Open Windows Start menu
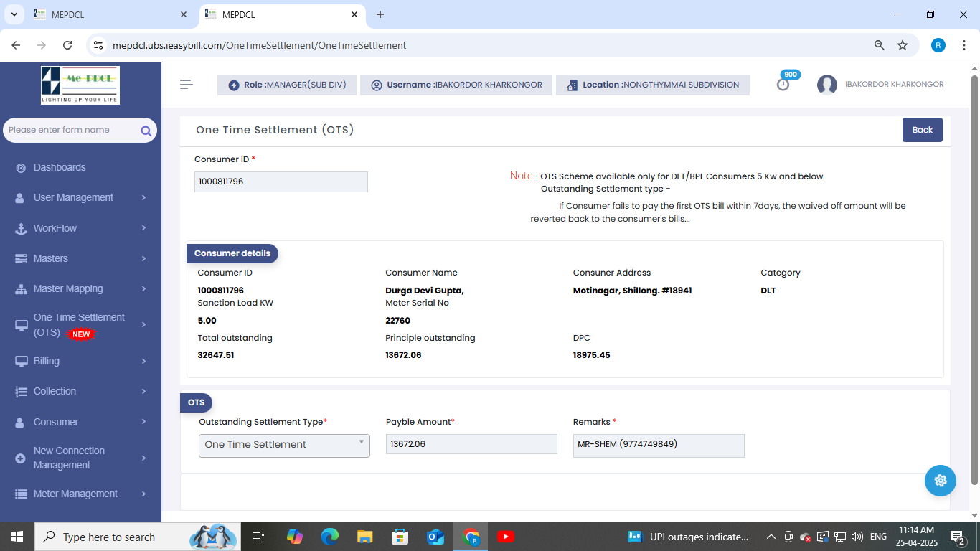Viewport: 980px width, 551px height. [x=17, y=537]
